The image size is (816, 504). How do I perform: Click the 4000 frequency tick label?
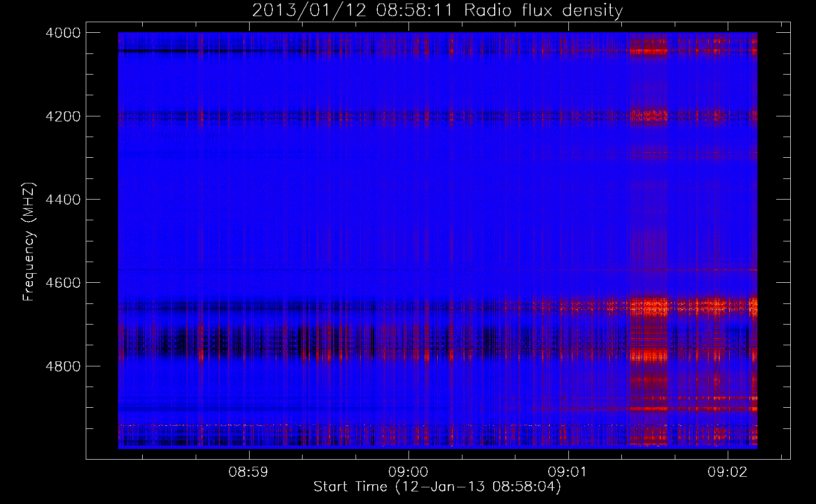click(x=63, y=33)
